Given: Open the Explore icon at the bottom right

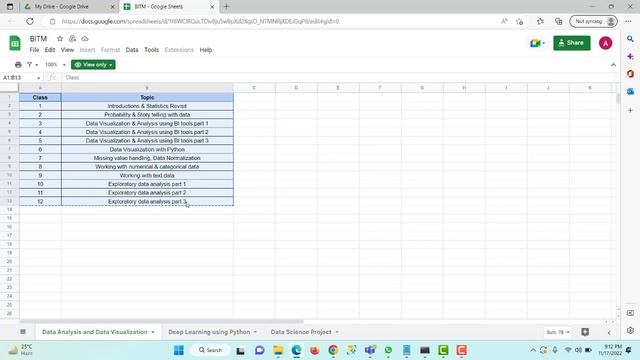Looking at the screenshot, I should (585, 332).
